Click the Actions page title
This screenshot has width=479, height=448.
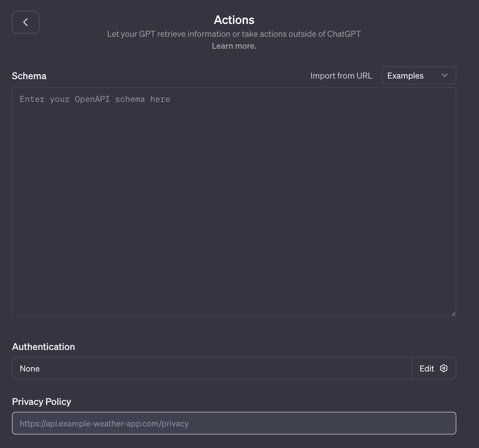click(x=234, y=20)
